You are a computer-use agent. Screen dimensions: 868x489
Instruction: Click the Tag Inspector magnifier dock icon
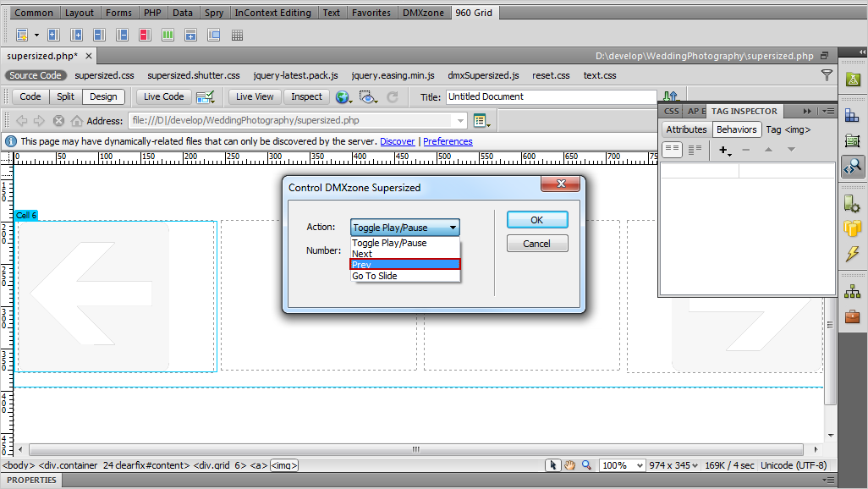point(853,166)
